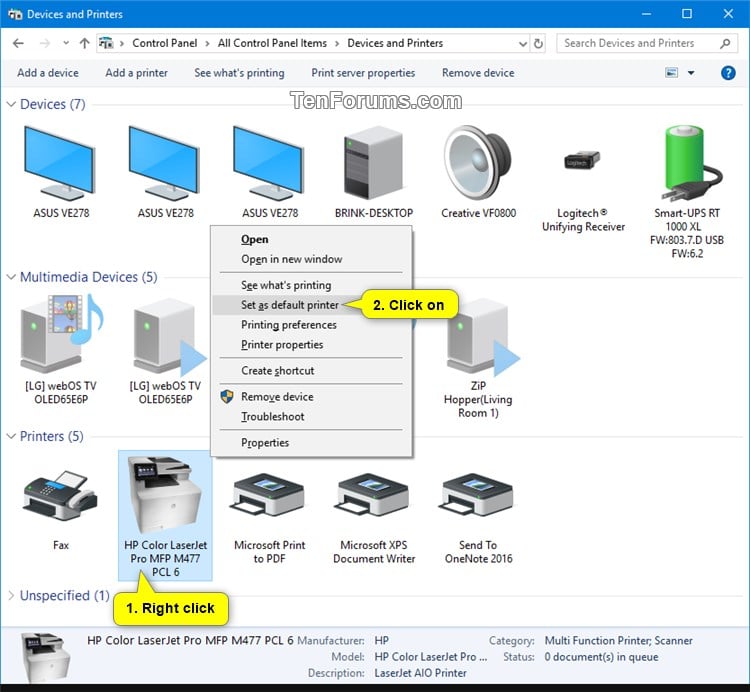Select the Creative VF0800 speaker device
This screenshot has width=750, height=692.
478,163
